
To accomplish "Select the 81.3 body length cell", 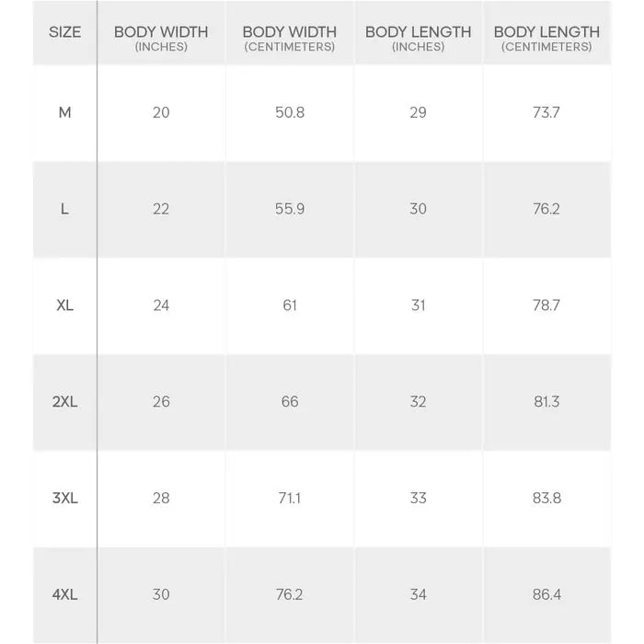I will [x=546, y=402].
